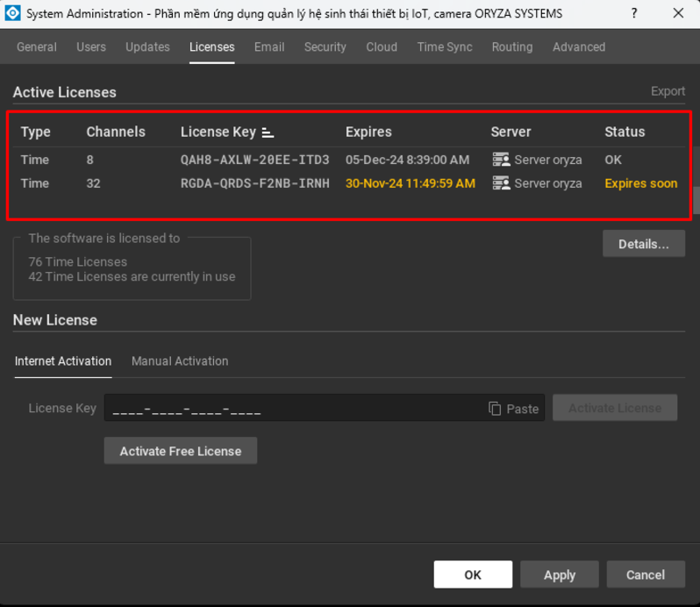Click the OK status in first license row
Screen dimensions: 700x607
tap(613, 160)
